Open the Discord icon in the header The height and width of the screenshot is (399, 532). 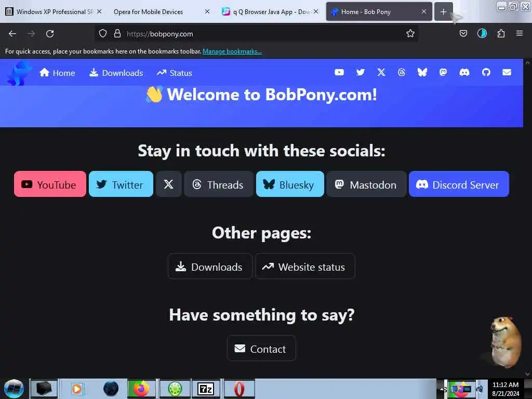[x=464, y=72]
